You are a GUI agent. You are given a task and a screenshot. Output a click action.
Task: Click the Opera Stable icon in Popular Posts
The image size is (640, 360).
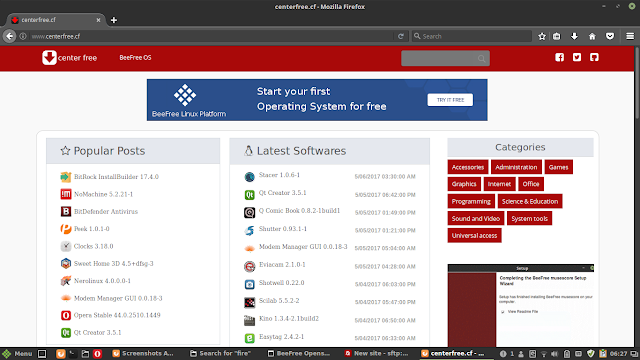click(66, 315)
